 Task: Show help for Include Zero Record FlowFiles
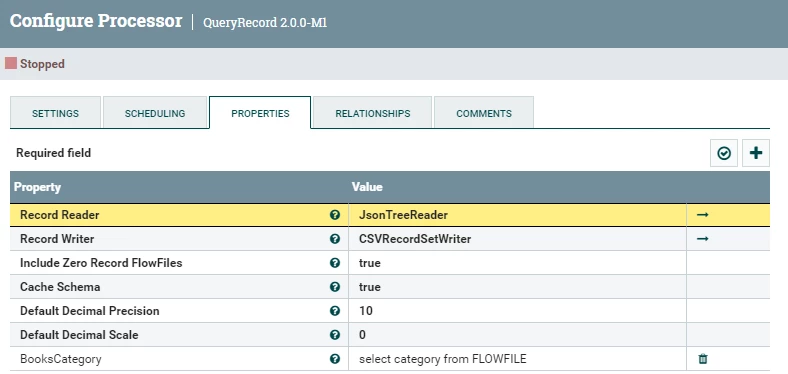pos(335,263)
